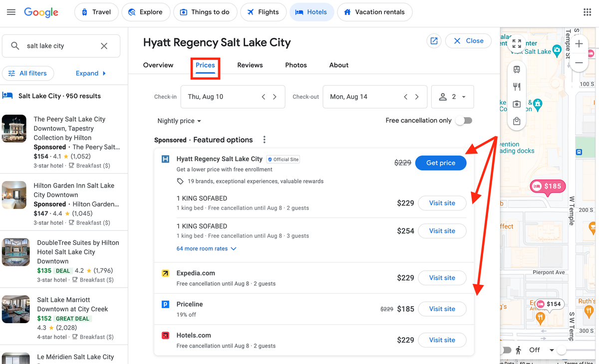Image resolution: width=599 pixels, height=364 pixels.
Task: Open the Hotels navigation chip
Action: (x=312, y=12)
